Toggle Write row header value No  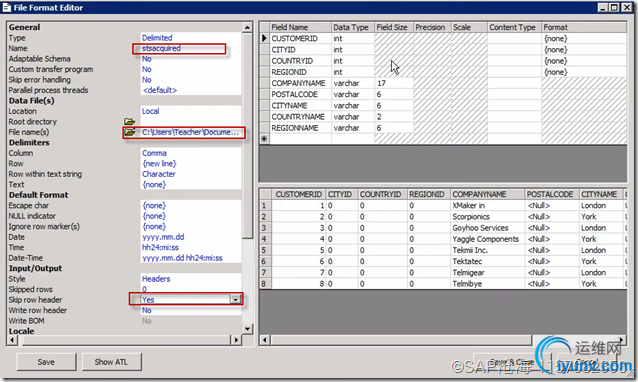146,310
